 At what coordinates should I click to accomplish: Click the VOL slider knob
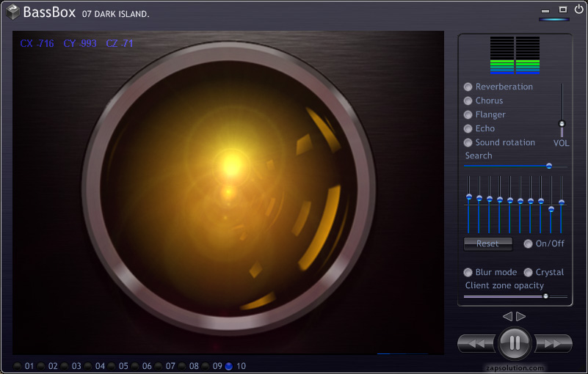pos(562,123)
